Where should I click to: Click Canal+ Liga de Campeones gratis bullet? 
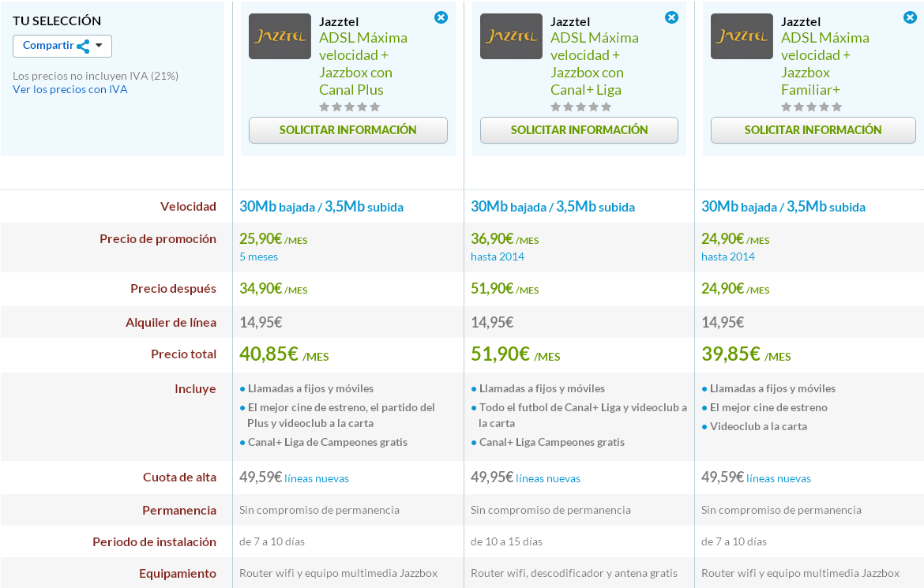324,443
